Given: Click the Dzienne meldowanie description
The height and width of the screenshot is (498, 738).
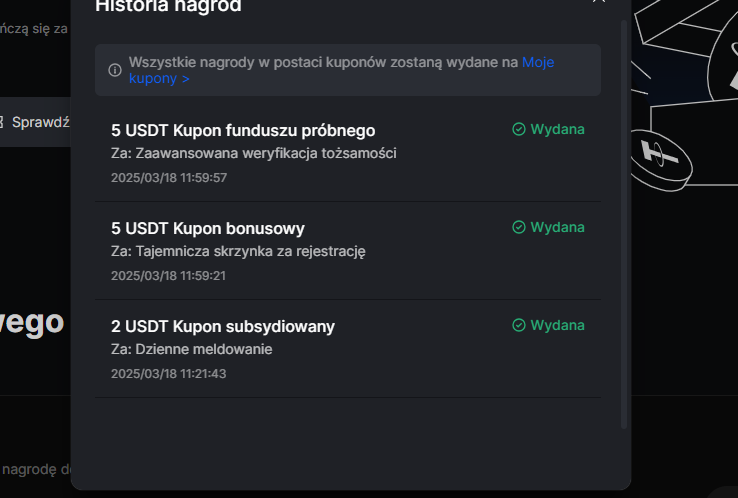Looking at the screenshot, I should [192, 349].
